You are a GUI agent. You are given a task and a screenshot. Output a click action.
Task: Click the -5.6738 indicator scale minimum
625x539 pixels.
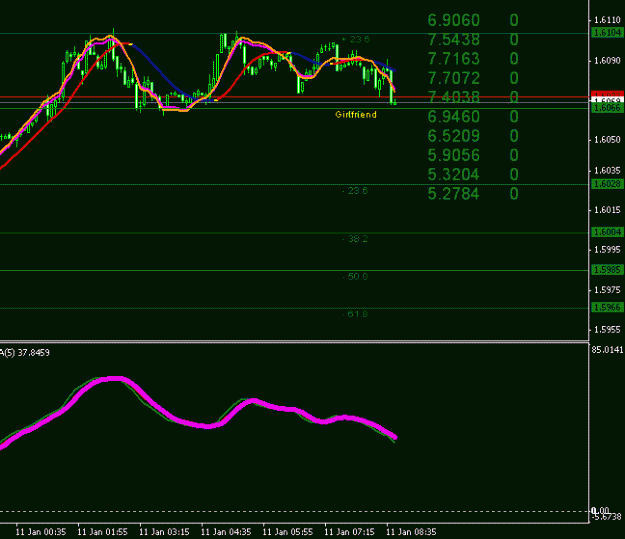pyautogui.click(x=607, y=517)
